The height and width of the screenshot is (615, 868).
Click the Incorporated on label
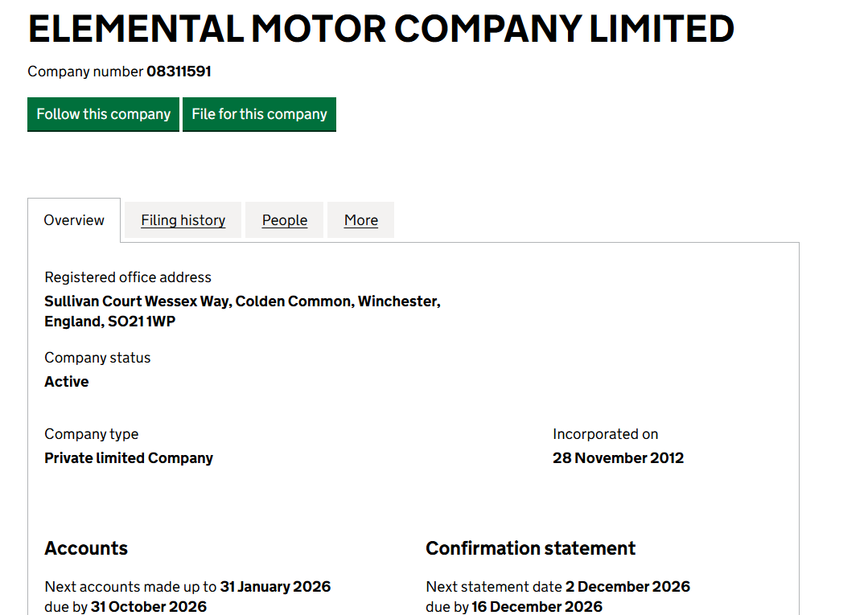(x=605, y=434)
